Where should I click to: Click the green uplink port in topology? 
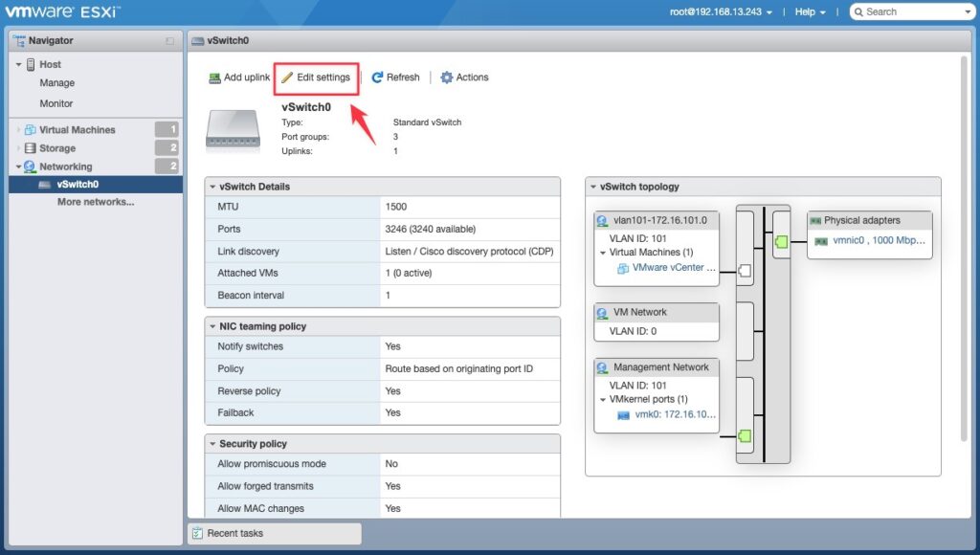pos(781,242)
